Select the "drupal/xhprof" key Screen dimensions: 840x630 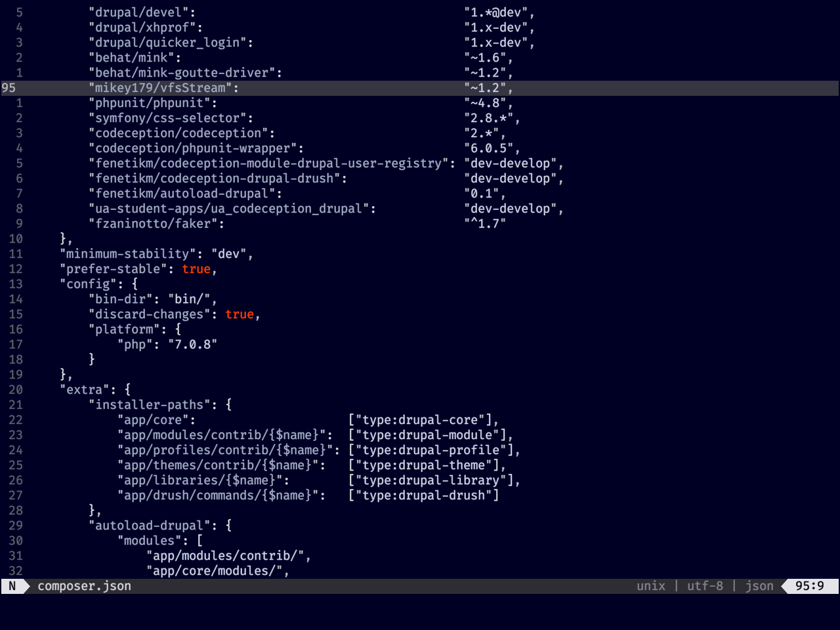click(142, 28)
